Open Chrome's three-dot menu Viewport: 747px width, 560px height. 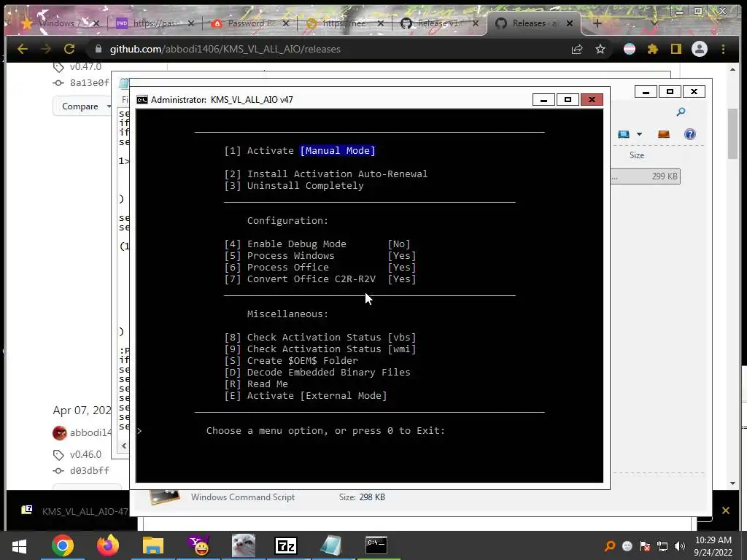pyautogui.click(x=723, y=49)
